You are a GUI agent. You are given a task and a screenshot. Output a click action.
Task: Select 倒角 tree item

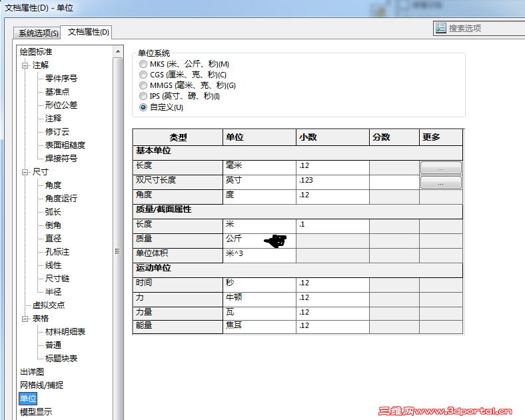click(53, 225)
